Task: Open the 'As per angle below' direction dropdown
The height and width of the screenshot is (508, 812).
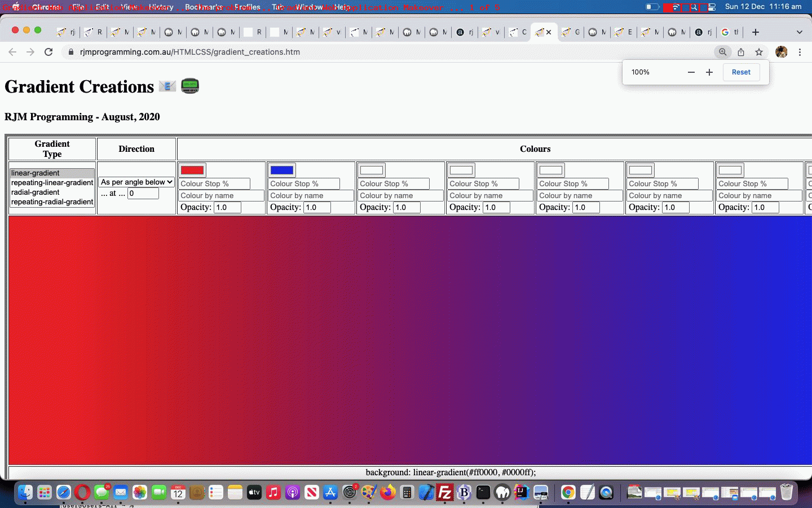Action: [x=136, y=182]
